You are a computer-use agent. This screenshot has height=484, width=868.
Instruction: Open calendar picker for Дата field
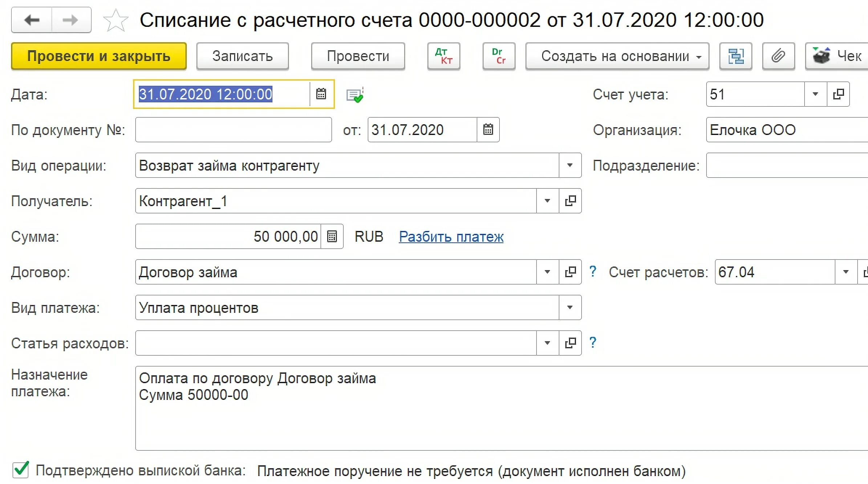[x=321, y=94]
